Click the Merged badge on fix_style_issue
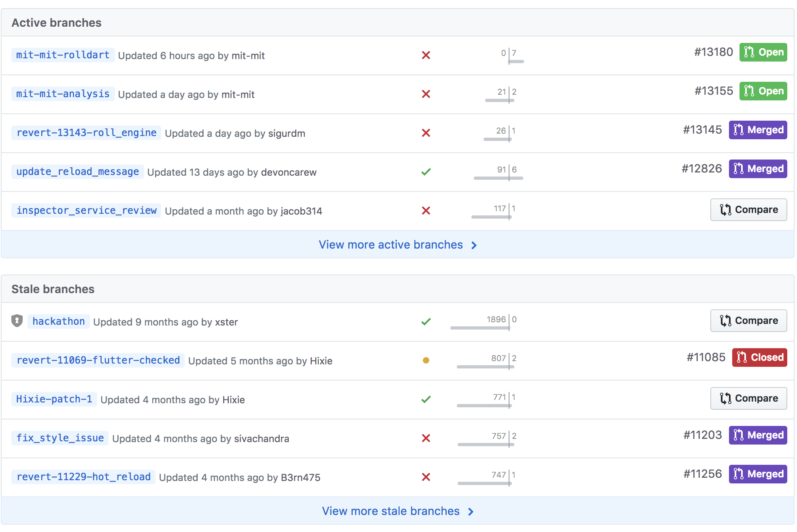Image resolution: width=797 pixels, height=532 pixels. [758, 435]
